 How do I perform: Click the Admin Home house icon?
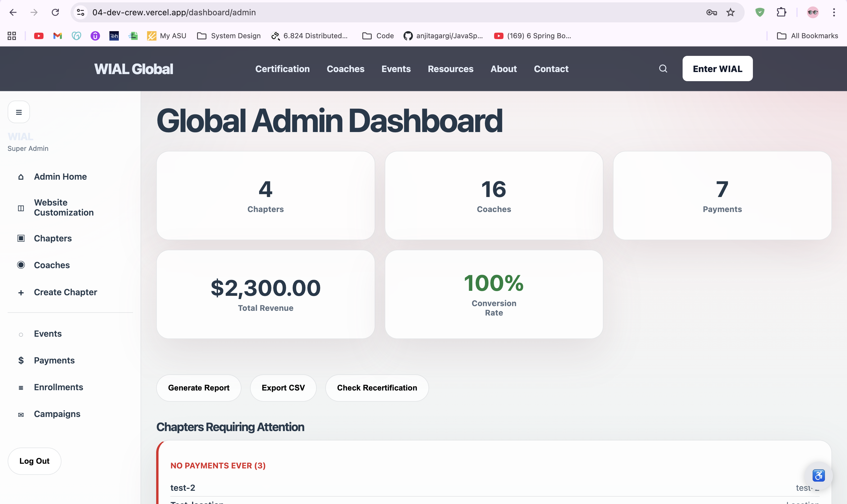pyautogui.click(x=21, y=177)
